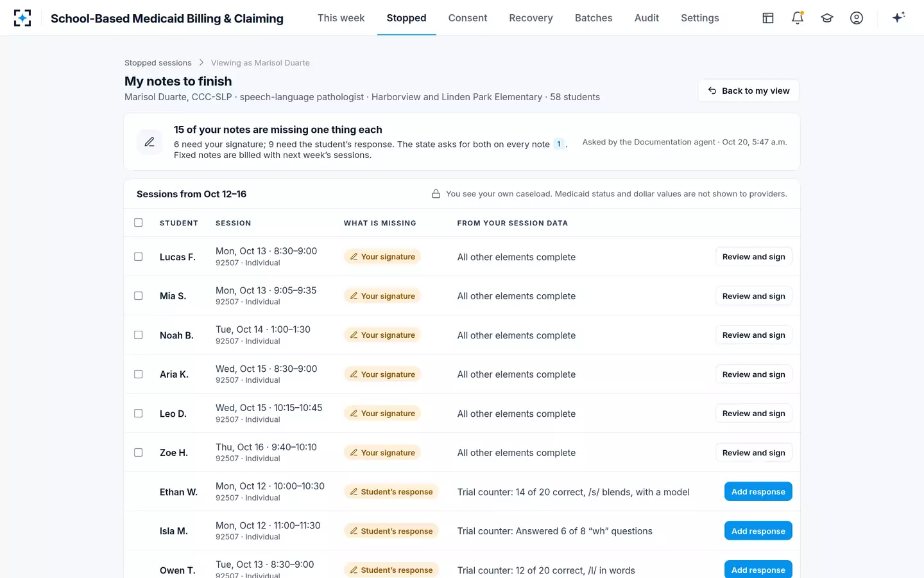
Task: Go to the Recovery tab
Action: 531,18
